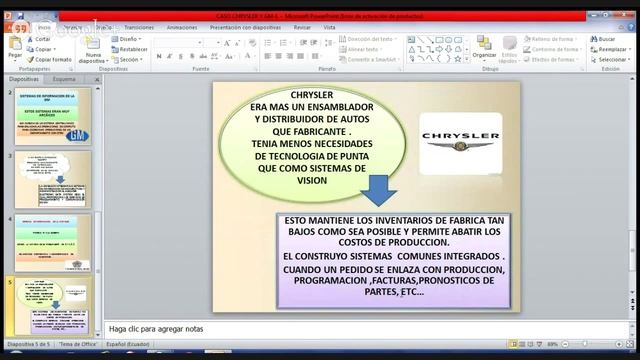
Task: Activate Copiar formato painter
Action: coord(49,60)
